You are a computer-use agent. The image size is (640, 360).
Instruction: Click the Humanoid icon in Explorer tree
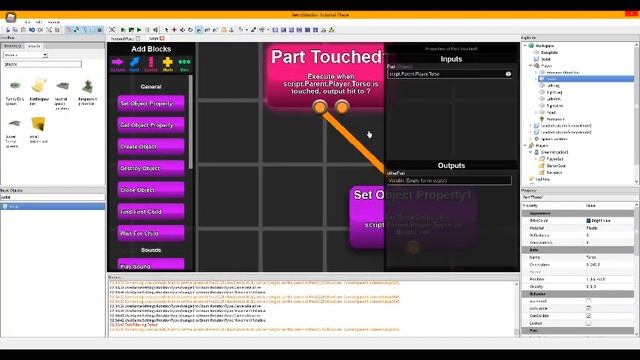click(x=542, y=119)
